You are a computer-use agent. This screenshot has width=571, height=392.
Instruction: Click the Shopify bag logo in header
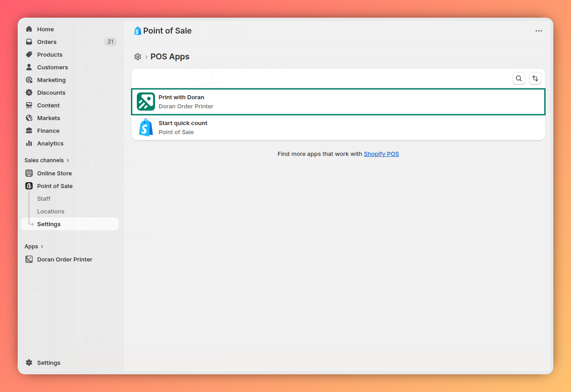(x=138, y=31)
